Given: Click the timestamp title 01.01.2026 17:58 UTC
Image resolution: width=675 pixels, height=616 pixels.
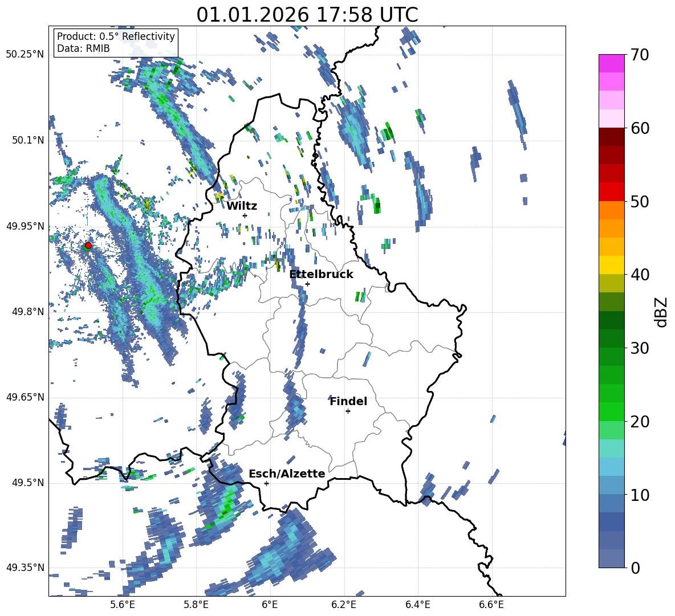Looking at the screenshot, I should 307,15.
